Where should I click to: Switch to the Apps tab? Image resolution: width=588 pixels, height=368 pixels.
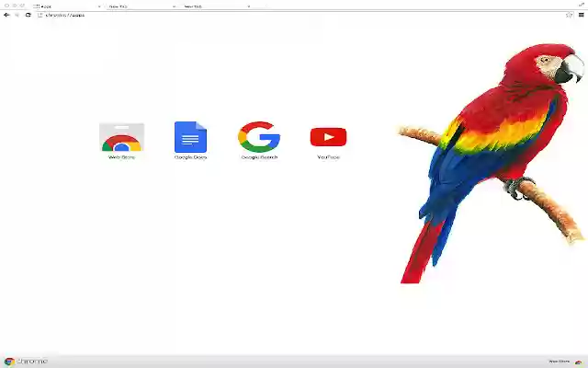[x=65, y=6]
